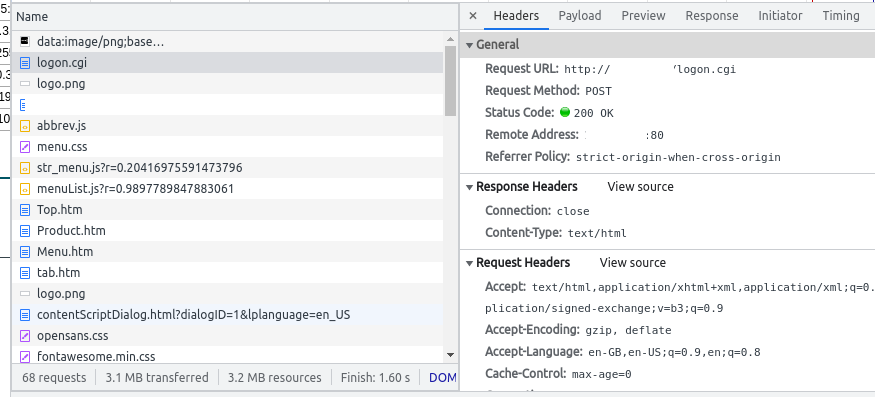Open the Initiator tab
Image resolution: width=875 pixels, height=397 pixels.
coord(780,16)
